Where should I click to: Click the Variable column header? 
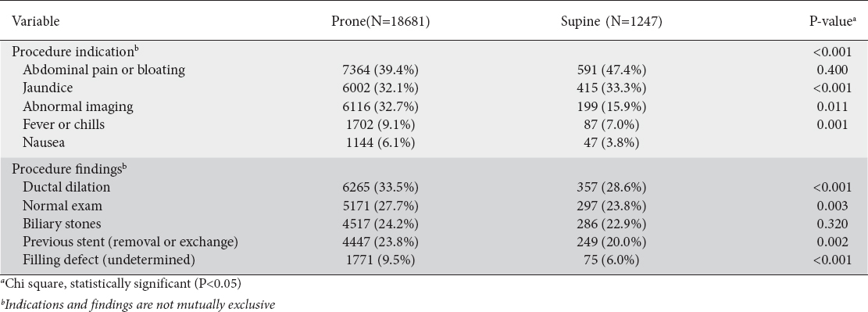click(x=35, y=21)
